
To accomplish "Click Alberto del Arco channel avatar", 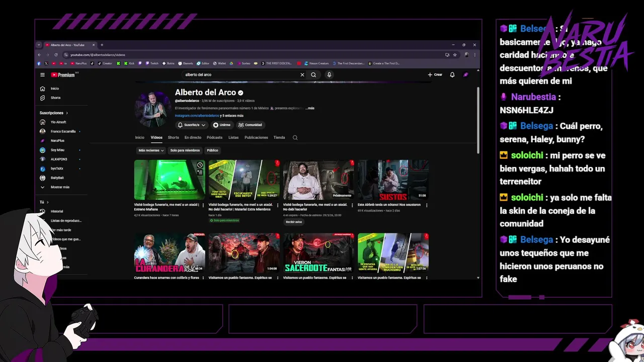I will [x=153, y=109].
